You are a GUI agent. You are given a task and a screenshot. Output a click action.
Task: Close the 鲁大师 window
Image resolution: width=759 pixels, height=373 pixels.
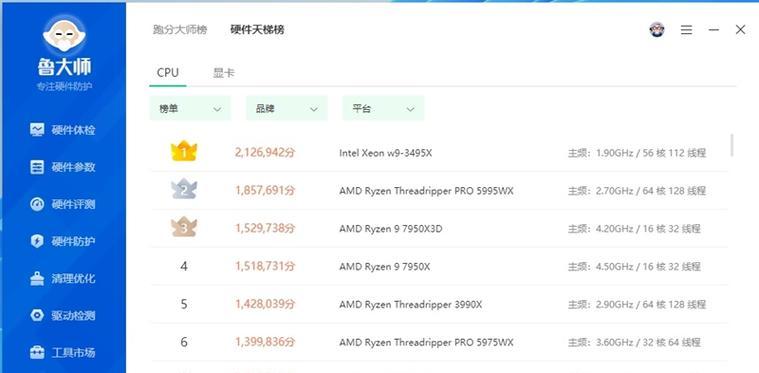tap(740, 30)
